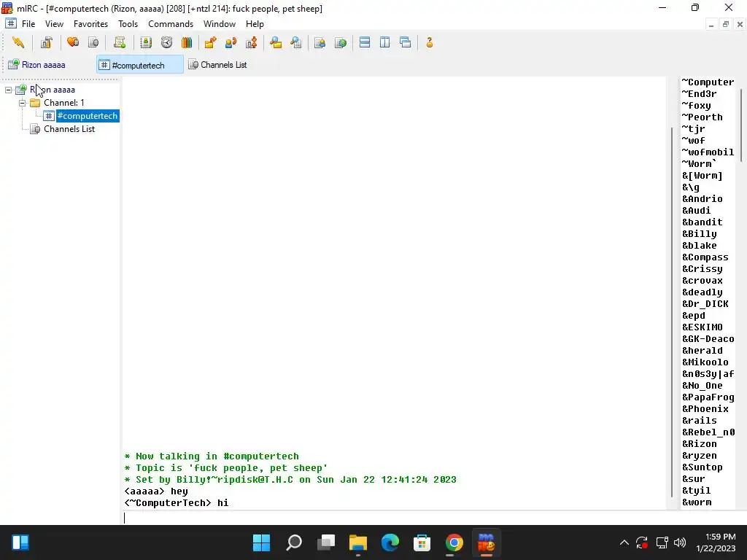Open the Timer clock icon
Viewport: 747px width, 560px height.
[166, 42]
